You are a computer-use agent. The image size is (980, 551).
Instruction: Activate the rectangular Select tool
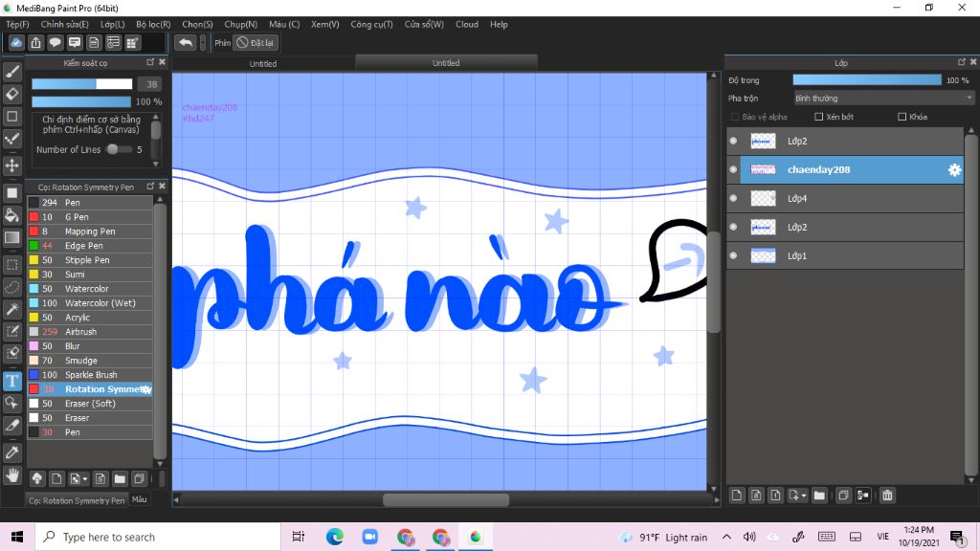click(x=11, y=264)
